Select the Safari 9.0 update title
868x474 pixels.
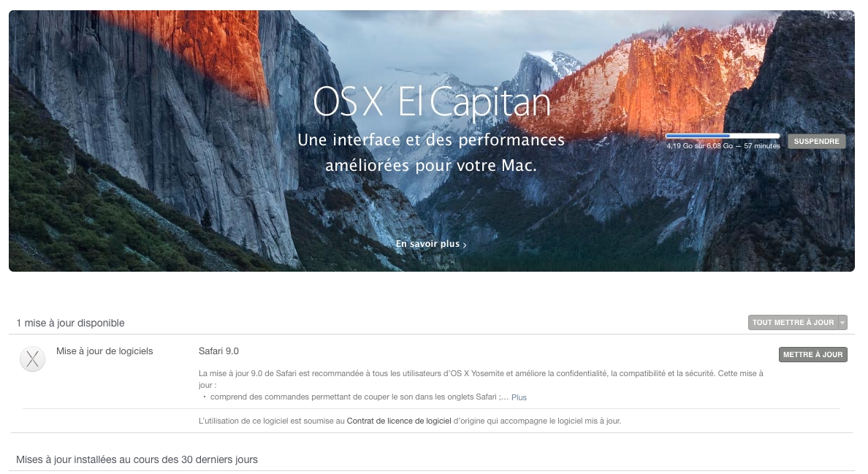[218, 351]
